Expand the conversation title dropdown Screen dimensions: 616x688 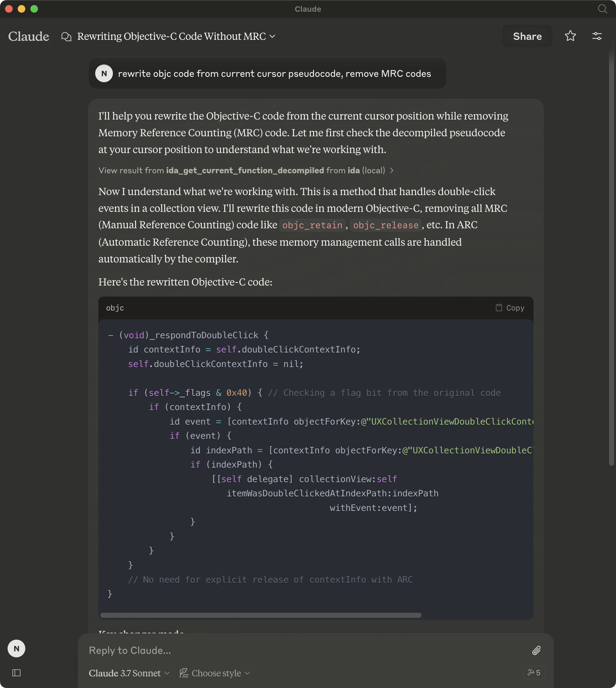pyautogui.click(x=273, y=36)
